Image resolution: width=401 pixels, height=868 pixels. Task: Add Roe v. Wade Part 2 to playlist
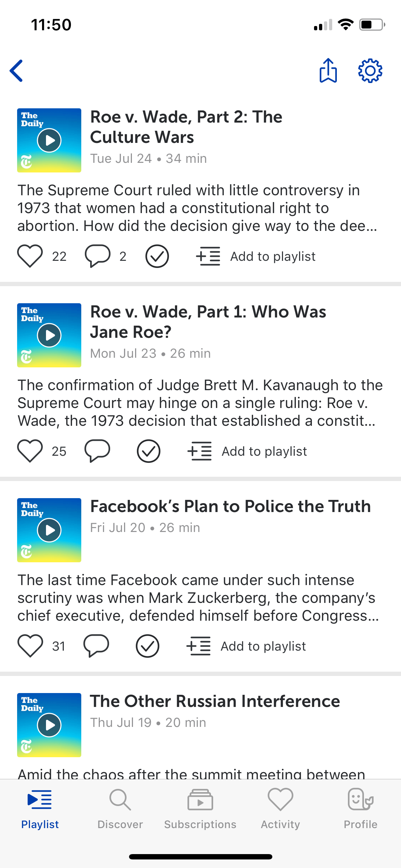(256, 256)
